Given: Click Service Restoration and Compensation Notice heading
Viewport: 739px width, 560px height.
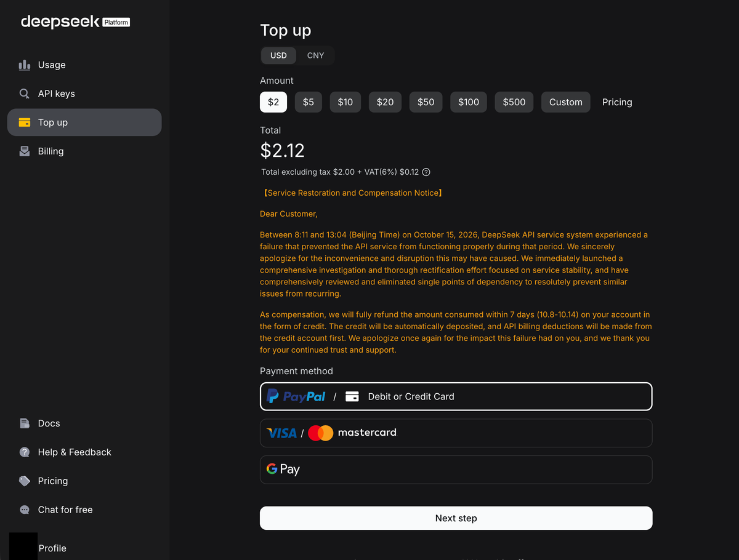Looking at the screenshot, I should click(352, 193).
